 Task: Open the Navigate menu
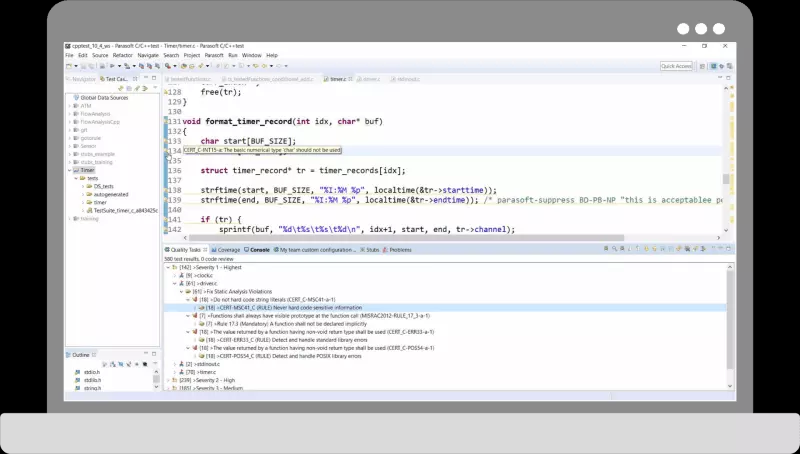coord(148,55)
